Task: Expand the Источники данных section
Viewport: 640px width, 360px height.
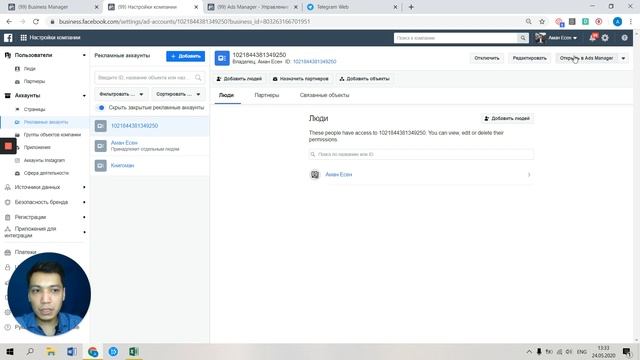Action: 84,187
